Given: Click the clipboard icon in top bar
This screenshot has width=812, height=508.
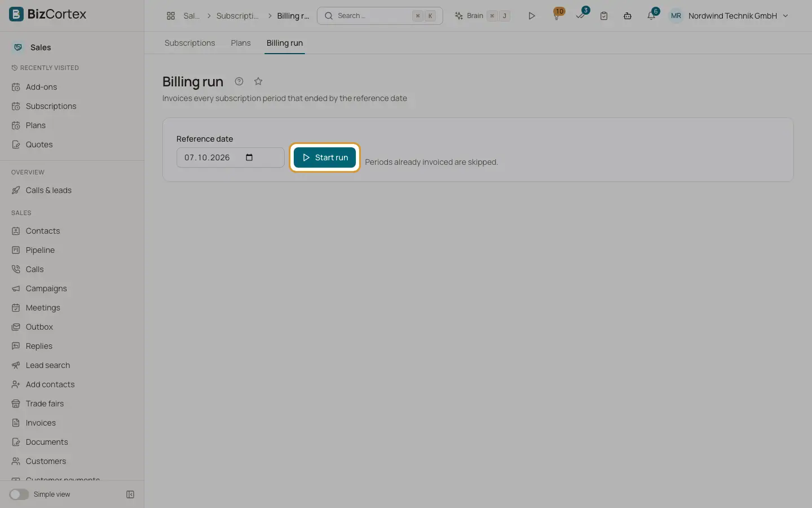Looking at the screenshot, I should [x=604, y=16].
